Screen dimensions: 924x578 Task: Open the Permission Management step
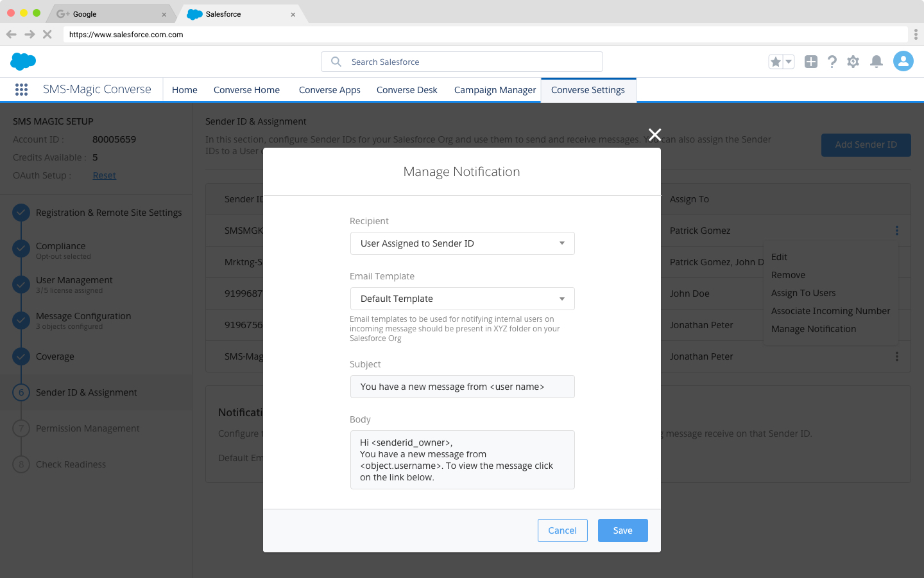pos(87,428)
